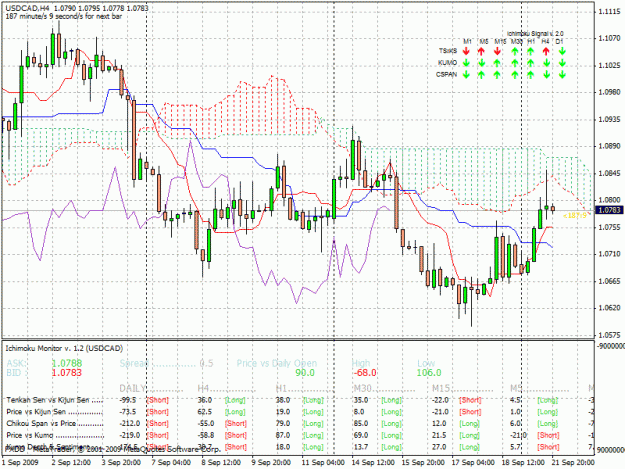Image resolution: width=625 pixels, height=469 pixels.
Task: Click the KUMO signal arrow under D1
Action: 562,63
